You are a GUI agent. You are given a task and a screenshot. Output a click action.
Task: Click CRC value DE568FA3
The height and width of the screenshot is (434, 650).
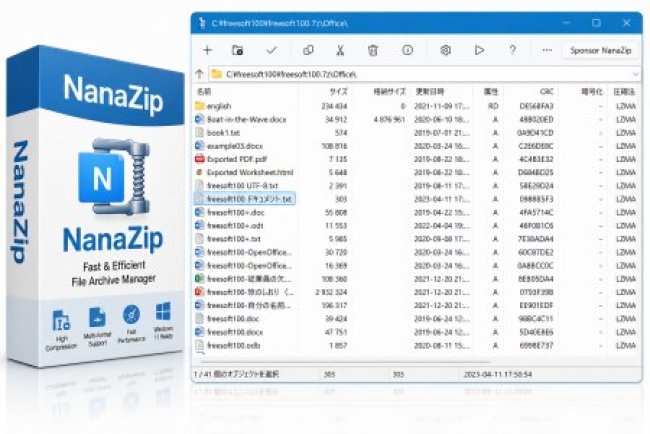pyautogui.click(x=536, y=106)
